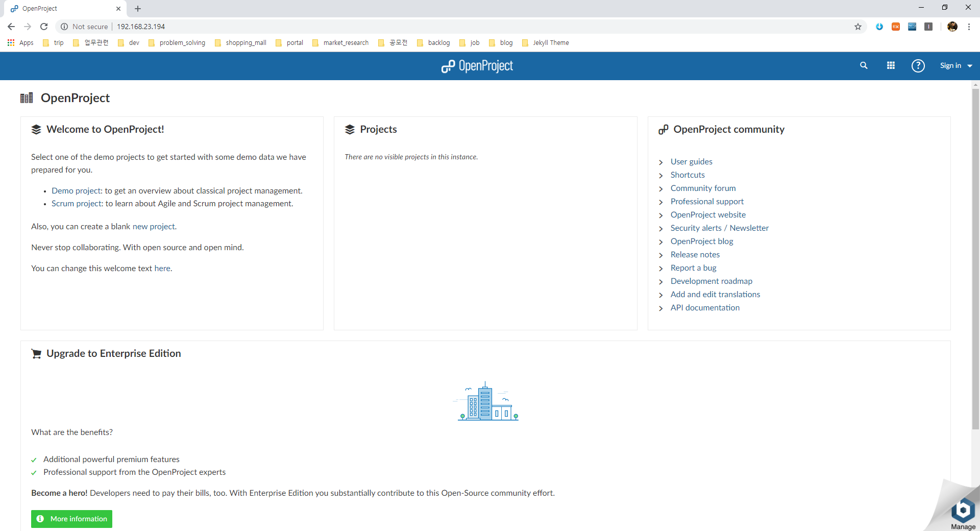Click the 'here' welcome text link
This screenshot has height=531, width=980.
pos(162,268)
